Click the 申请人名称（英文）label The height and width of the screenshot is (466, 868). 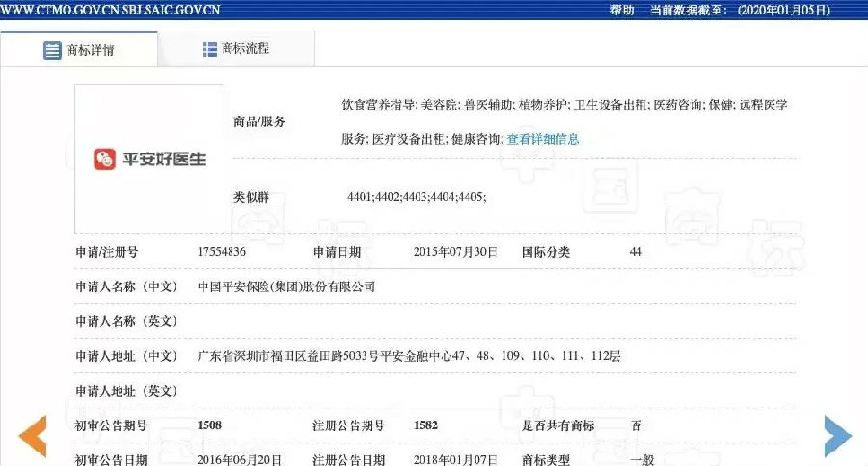126,321
